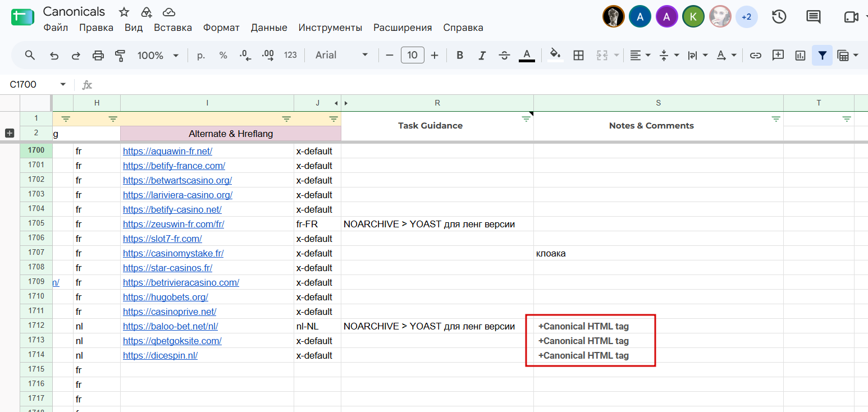Open text rotation dropdown
This screenshot has height=412, width=868.
pos(727,55)
